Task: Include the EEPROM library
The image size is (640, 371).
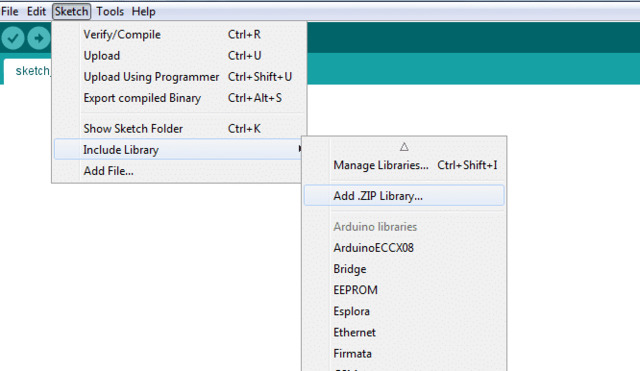Action: 404,290
